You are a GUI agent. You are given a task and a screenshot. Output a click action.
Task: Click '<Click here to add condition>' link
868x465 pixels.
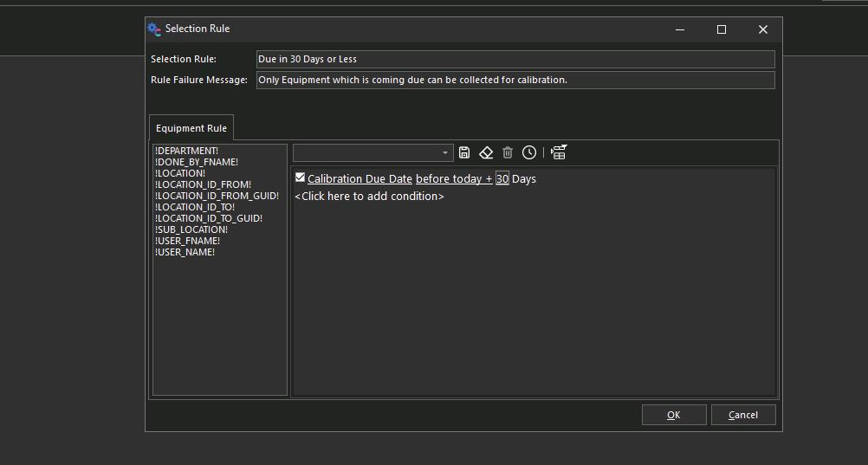(369, 197)
